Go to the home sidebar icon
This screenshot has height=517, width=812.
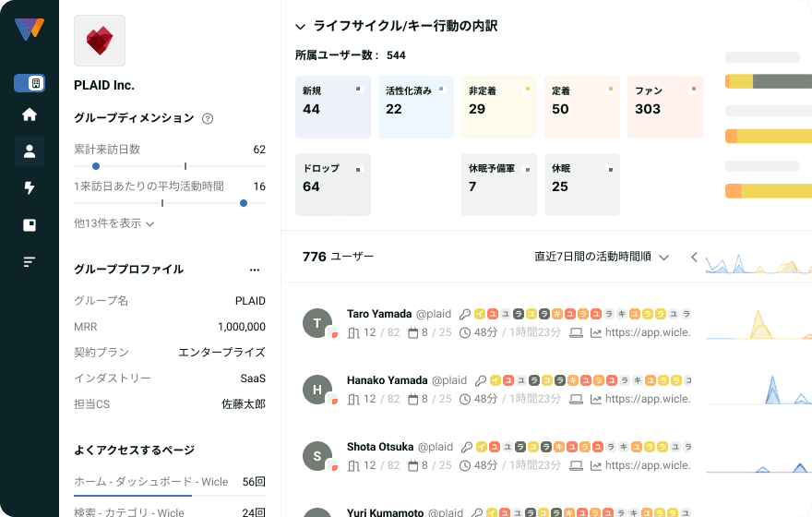(x=30, y=114)
